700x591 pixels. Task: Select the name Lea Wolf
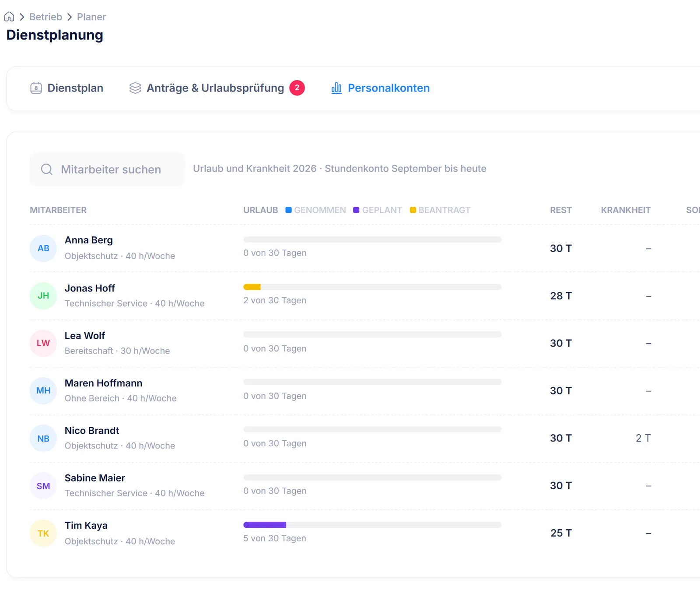pyautogui.click(x=85, y=336)
